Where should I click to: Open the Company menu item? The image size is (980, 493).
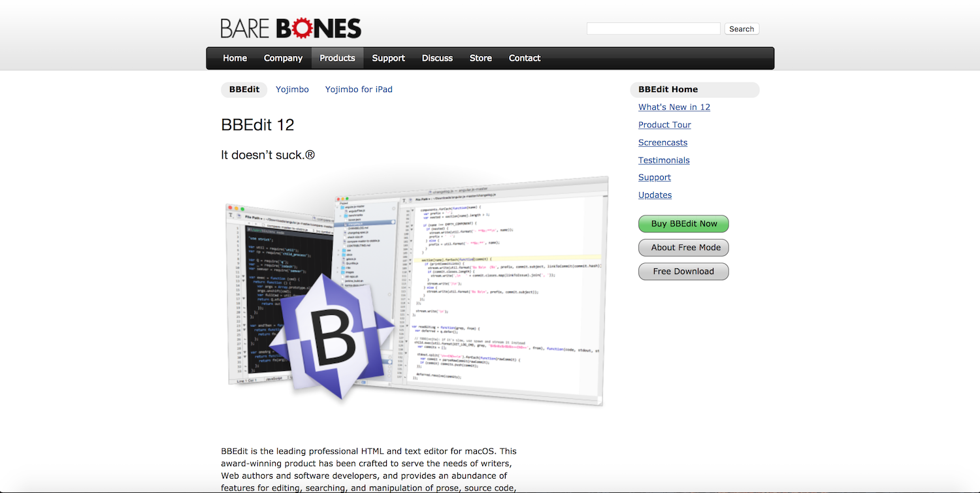click(283, 58)
